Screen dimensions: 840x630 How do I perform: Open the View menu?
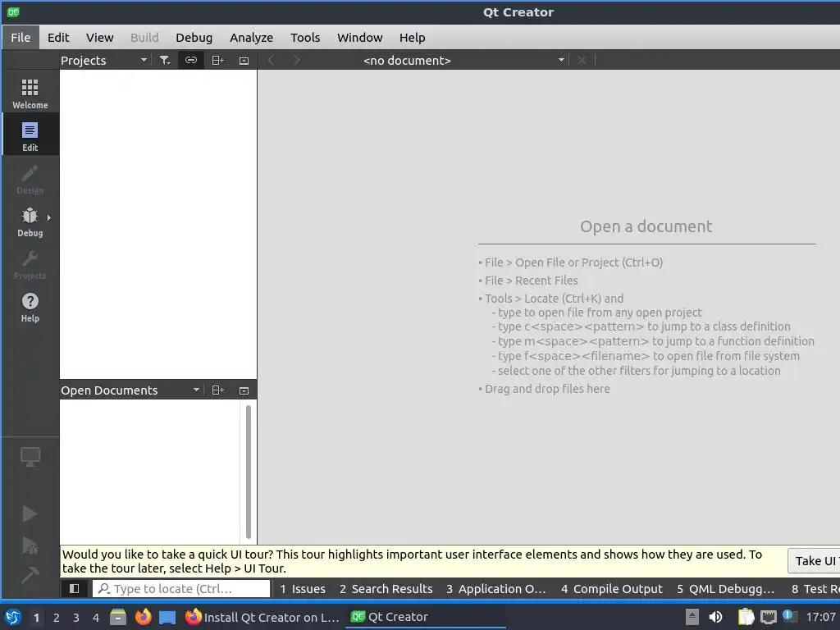(x=99, y=38)
